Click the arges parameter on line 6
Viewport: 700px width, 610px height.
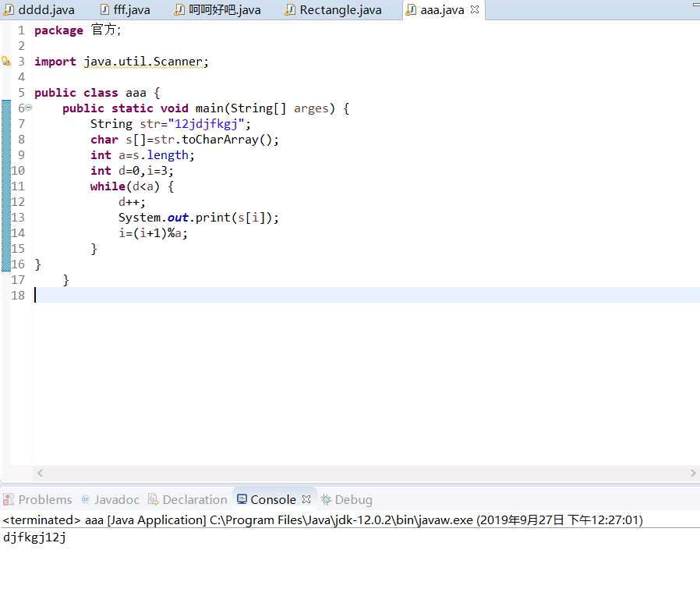311,108
